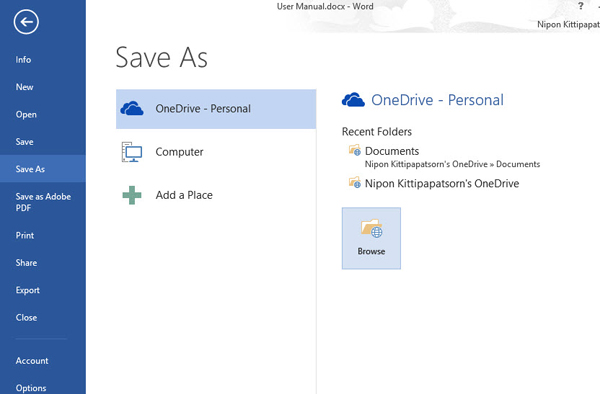Click the green plus Add a Place icon
The height and width of the screenshot is (394, 600).
pos(132,195)
